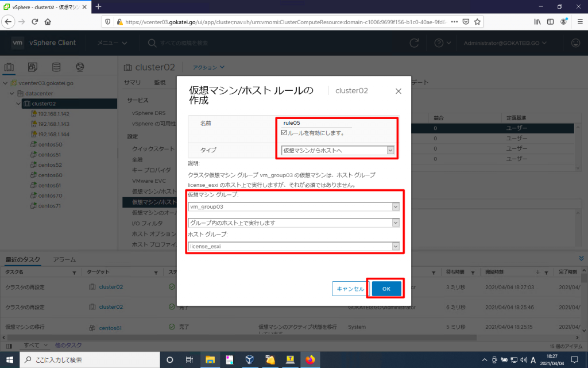This screenshot has width=588, height=368.
Task: Open the メニュー menu
Action: [108, 43]
